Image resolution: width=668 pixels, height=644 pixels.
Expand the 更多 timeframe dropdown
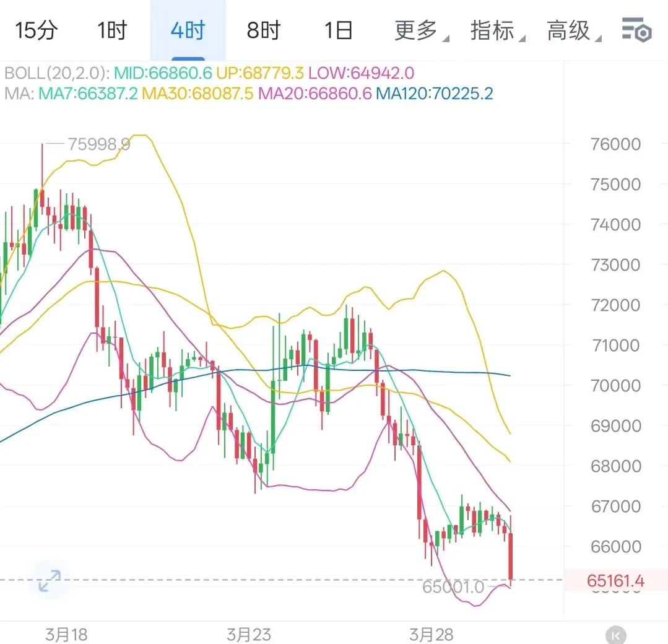[421, 30]
